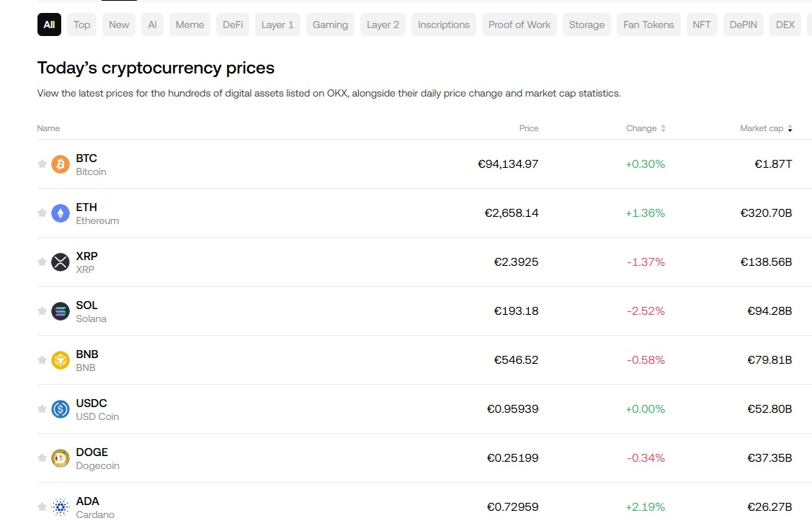Sort the Market cap column
The width and height of the screenshot is (812, 531).
[x=790, y=128]
